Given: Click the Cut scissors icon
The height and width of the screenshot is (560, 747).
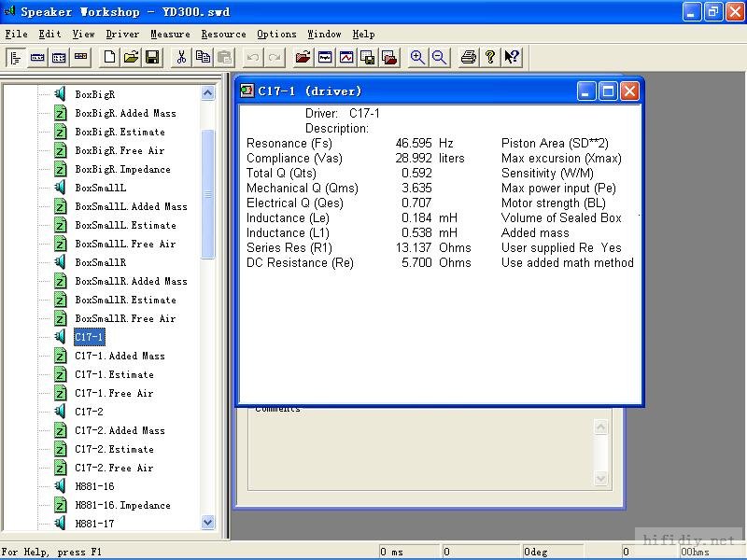Looking at the screenshot, I should coord(181,57).
